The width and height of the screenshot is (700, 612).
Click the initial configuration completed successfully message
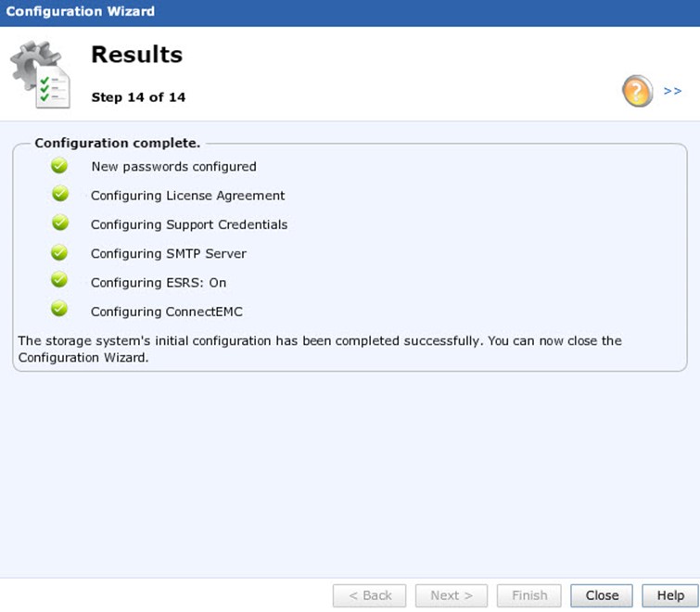pos(320,349)
